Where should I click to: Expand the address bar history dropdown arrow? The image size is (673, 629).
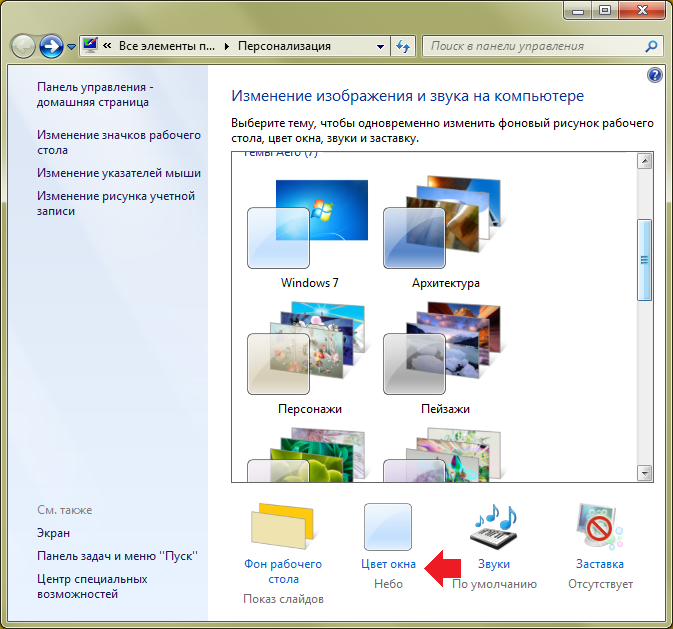click(380, 46)
